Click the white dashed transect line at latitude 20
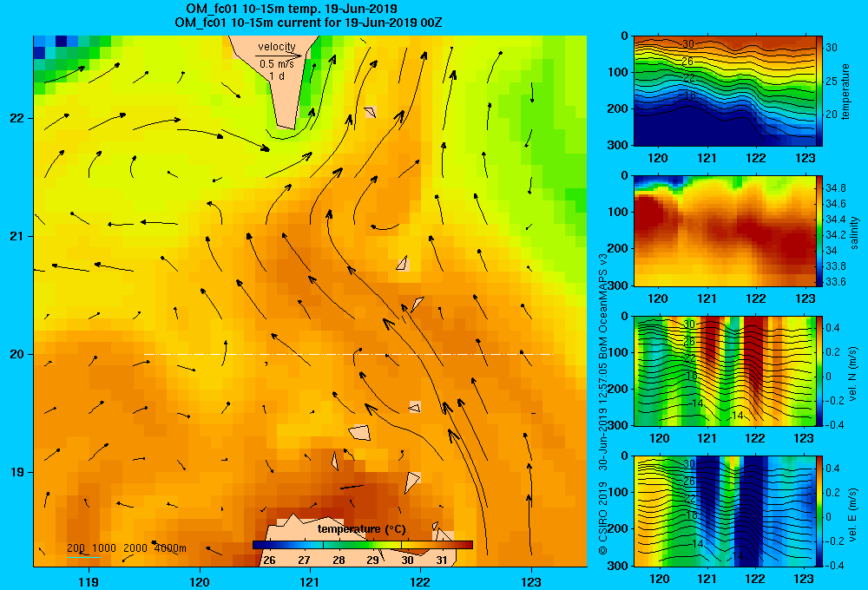 [349, 354]
